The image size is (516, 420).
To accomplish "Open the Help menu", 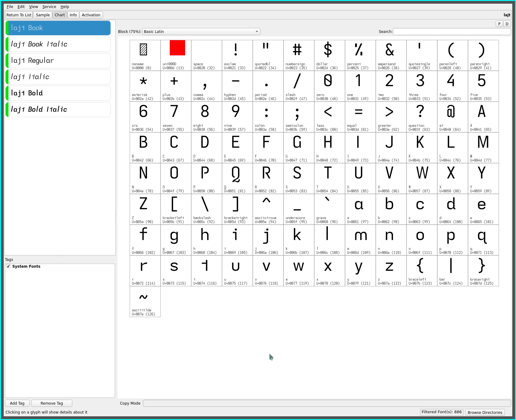I will pos(65,6).
